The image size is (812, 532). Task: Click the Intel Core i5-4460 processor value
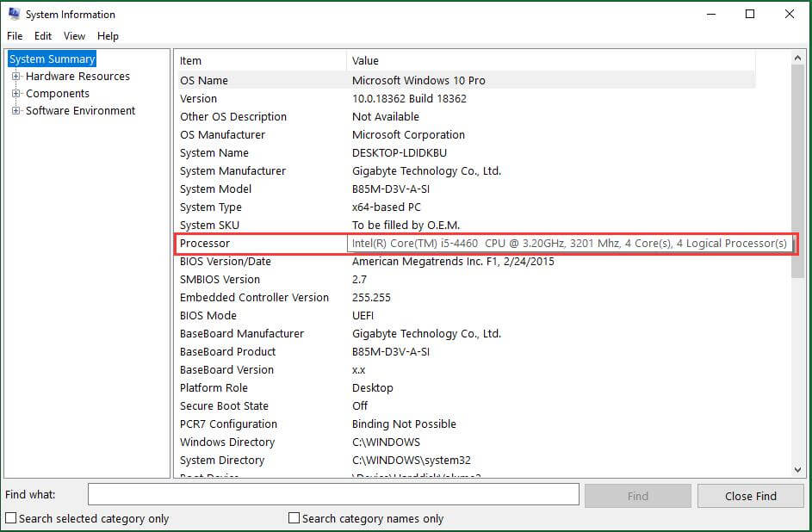click(569, 244)
